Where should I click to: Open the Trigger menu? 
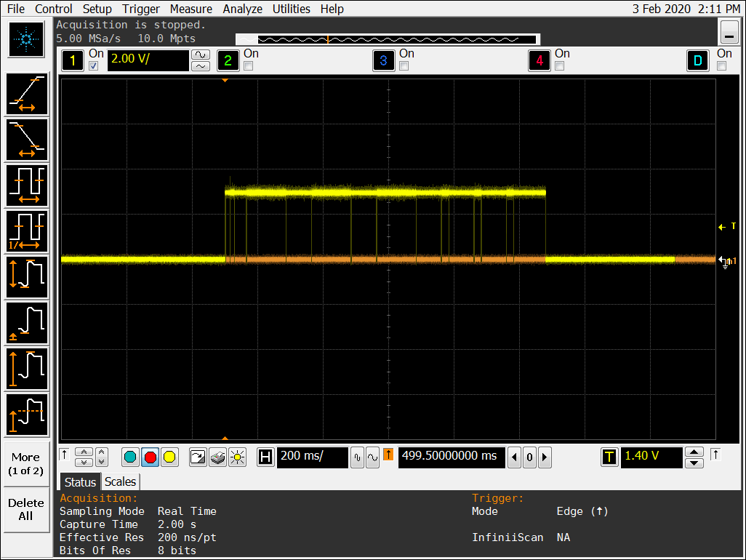click(141, 9)
